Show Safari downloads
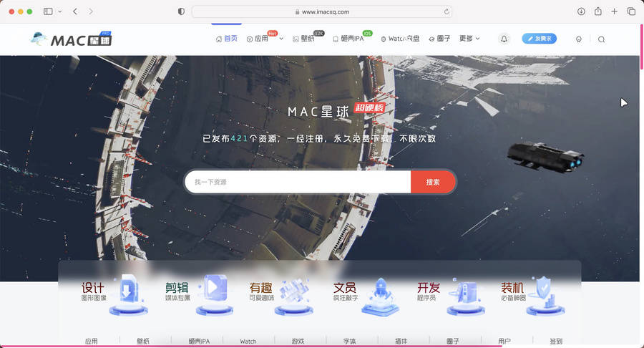This screenshot has width=644, height=348. 581,11
